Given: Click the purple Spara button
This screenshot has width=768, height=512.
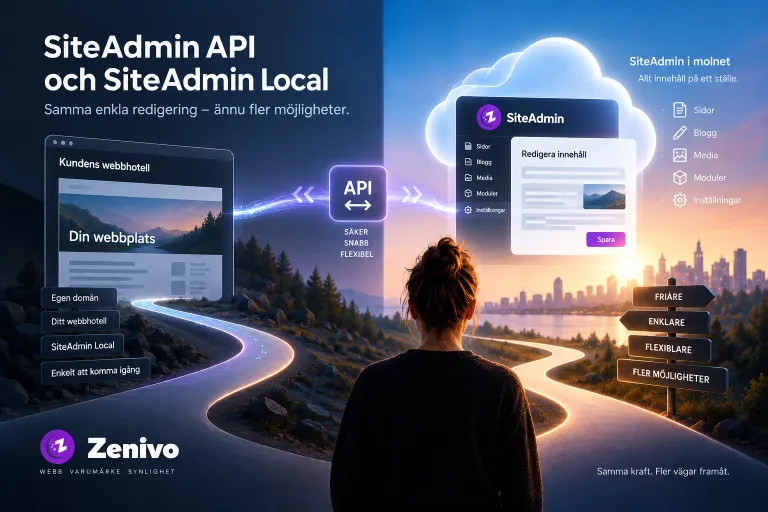Looking at the screenshot, I should [605, 240].
